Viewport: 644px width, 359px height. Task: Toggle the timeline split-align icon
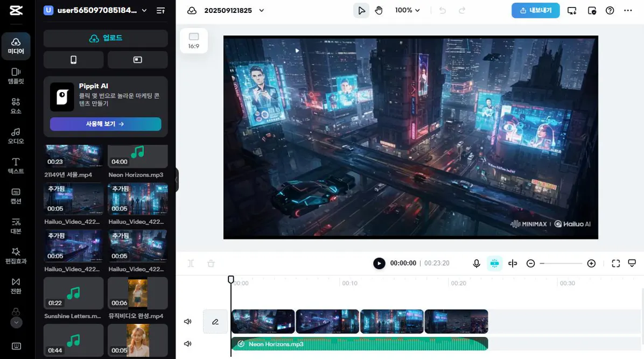(513, 263)
